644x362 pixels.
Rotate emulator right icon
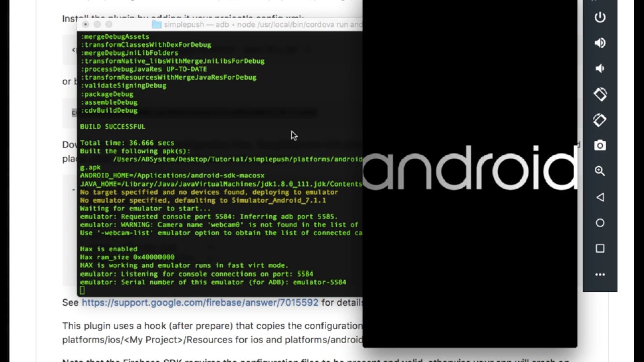tap(600, 120)
